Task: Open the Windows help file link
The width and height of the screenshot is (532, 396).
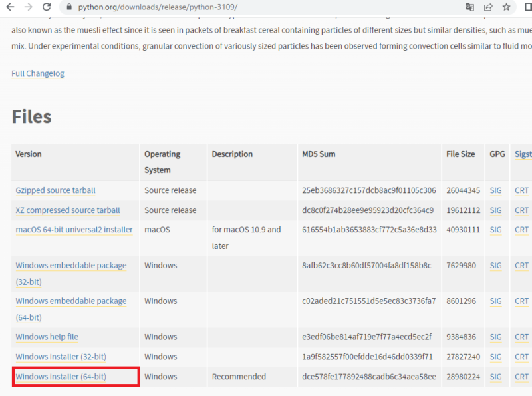Action: tap(47, 337)
